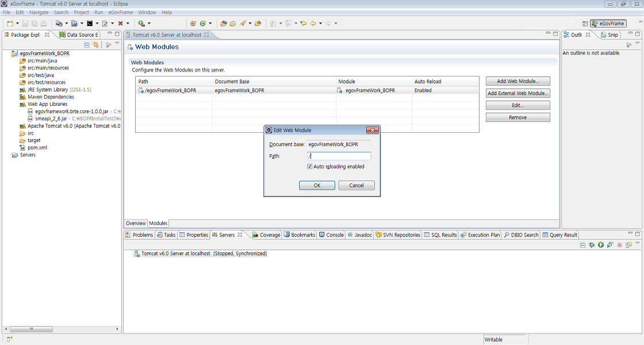Click Collapse All icon in Package Explorer

pyautogui.click(x=87, y=45)
